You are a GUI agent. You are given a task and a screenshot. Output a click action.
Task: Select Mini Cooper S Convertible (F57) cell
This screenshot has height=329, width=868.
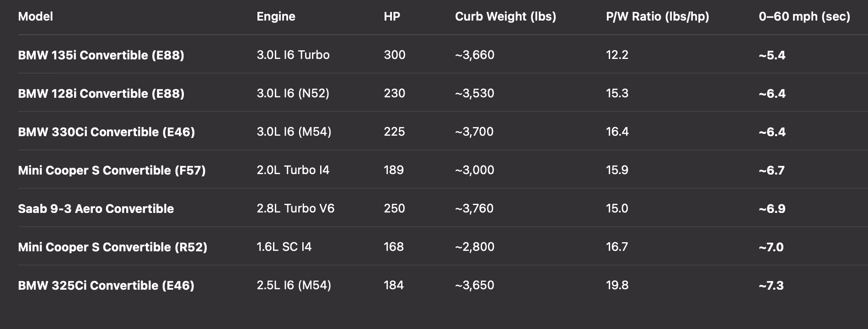(112, 170)
